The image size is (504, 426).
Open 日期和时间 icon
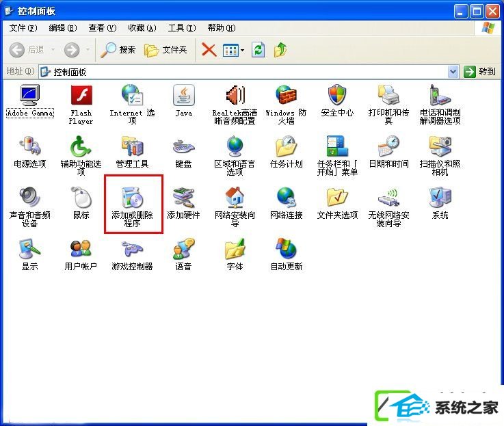point(388,146)
